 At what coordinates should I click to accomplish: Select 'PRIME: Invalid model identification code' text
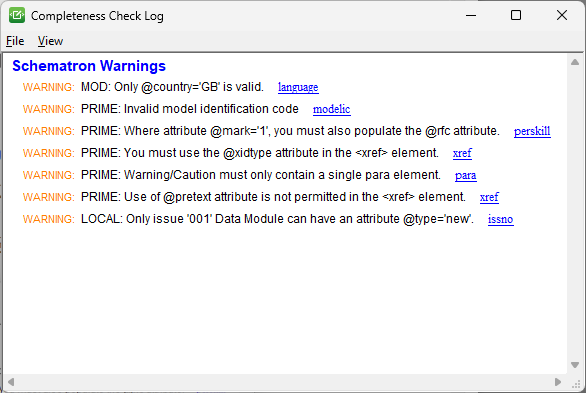click(190, 109)
